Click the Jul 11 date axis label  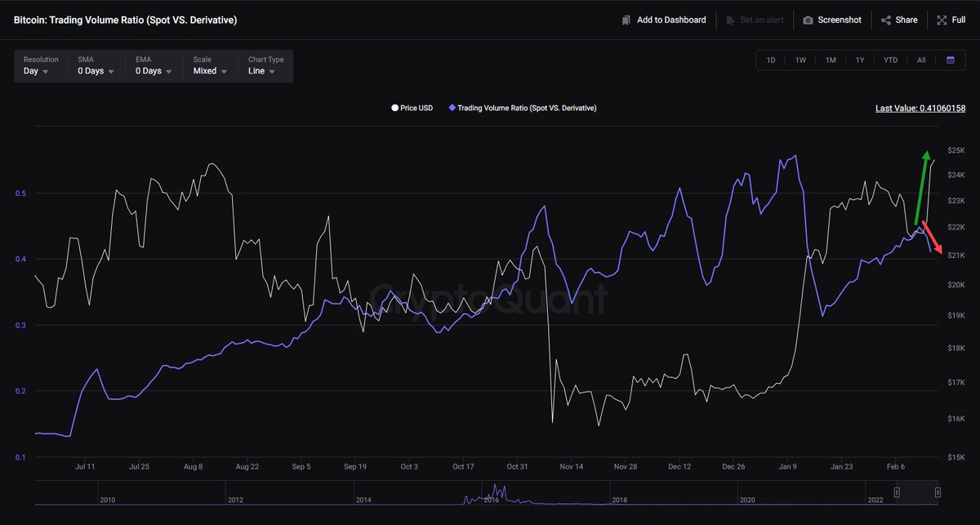click(x=85, y=467)
